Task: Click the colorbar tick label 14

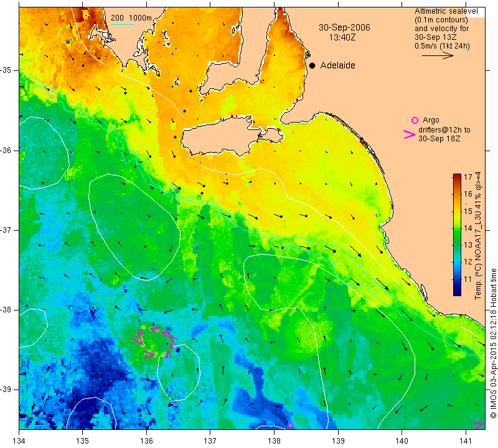Action: pyautogui.click(x=468, y=228)
